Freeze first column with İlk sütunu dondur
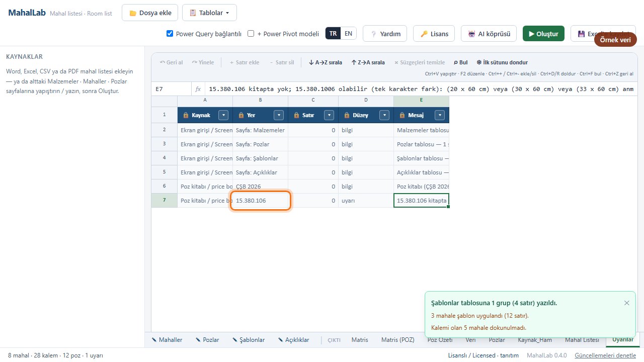This screenshot has height=362, width=644. click(x=502, y=62)
